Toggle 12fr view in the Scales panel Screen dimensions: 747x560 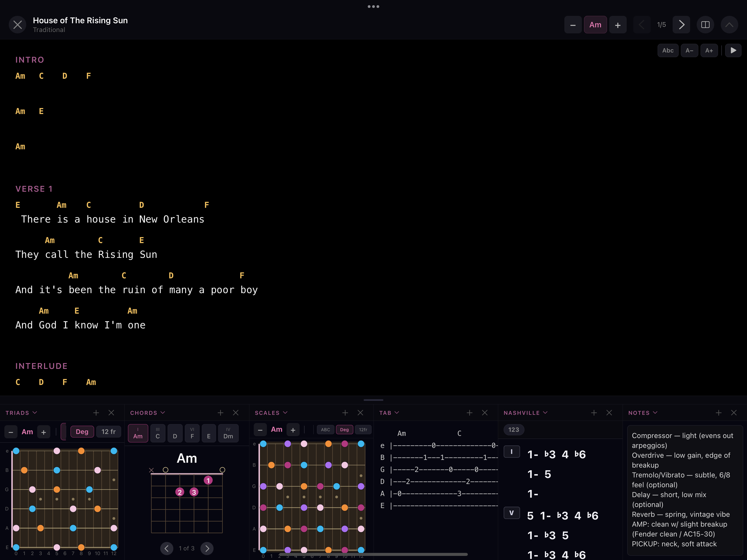point(363,430)
